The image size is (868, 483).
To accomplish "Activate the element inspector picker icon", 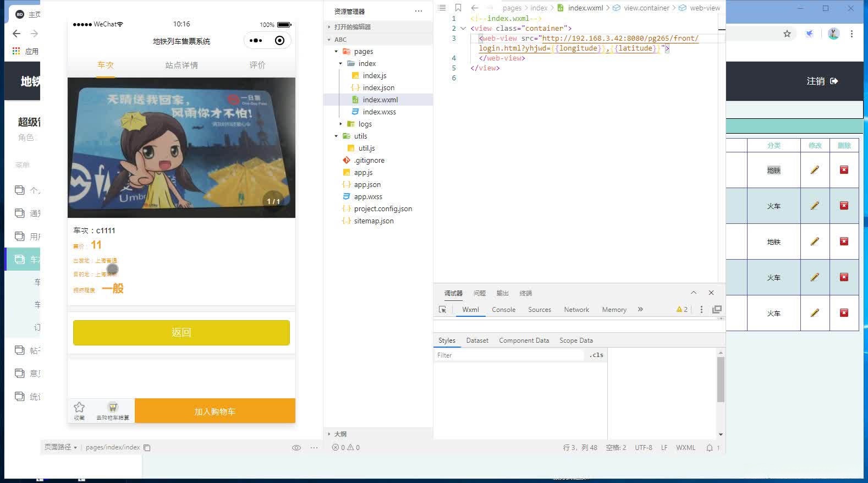I will coord(442,310).
